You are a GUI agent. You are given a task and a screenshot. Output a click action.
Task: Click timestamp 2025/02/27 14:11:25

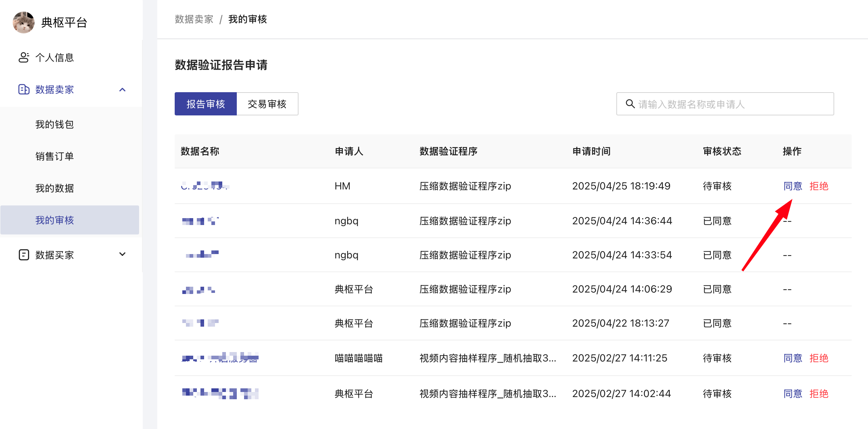point(620,358)
